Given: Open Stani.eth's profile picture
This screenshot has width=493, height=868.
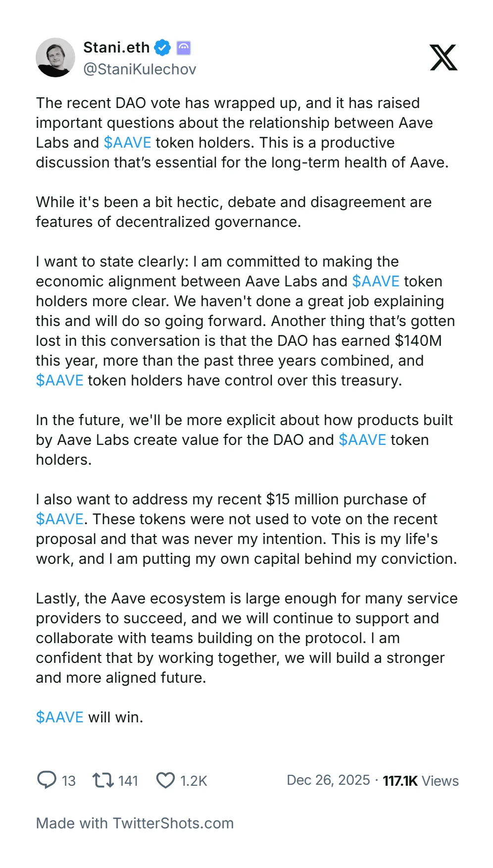Looking at the screenshot, I should click(55, 57).
